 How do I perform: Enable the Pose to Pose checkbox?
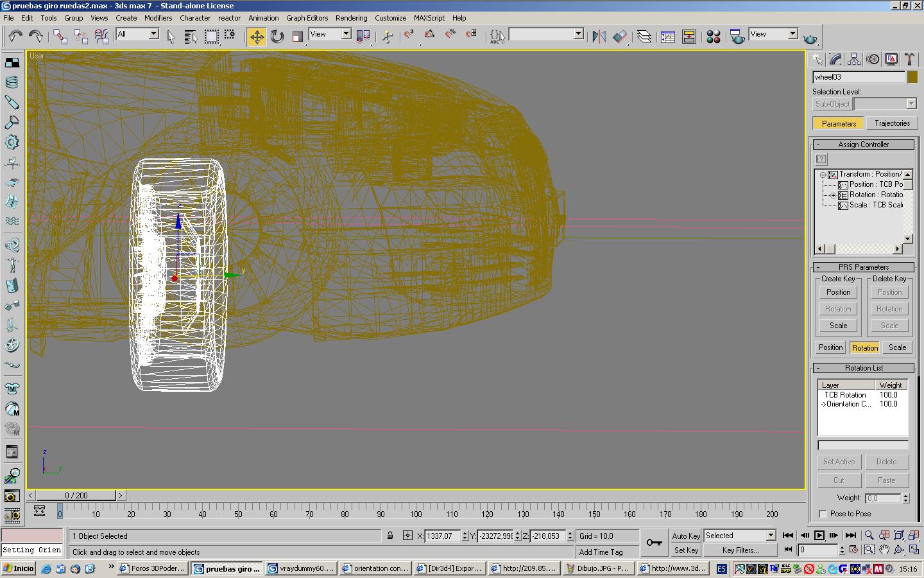coord(823,514)
